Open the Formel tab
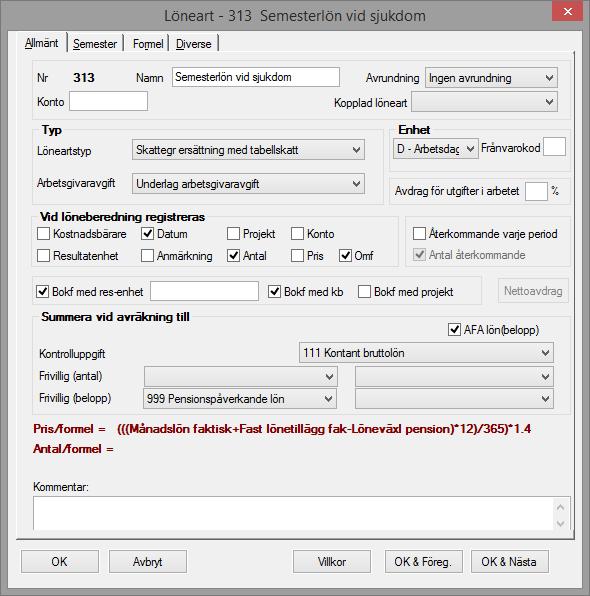This screenshot has height=596, width=590. [x=148, y=44]
